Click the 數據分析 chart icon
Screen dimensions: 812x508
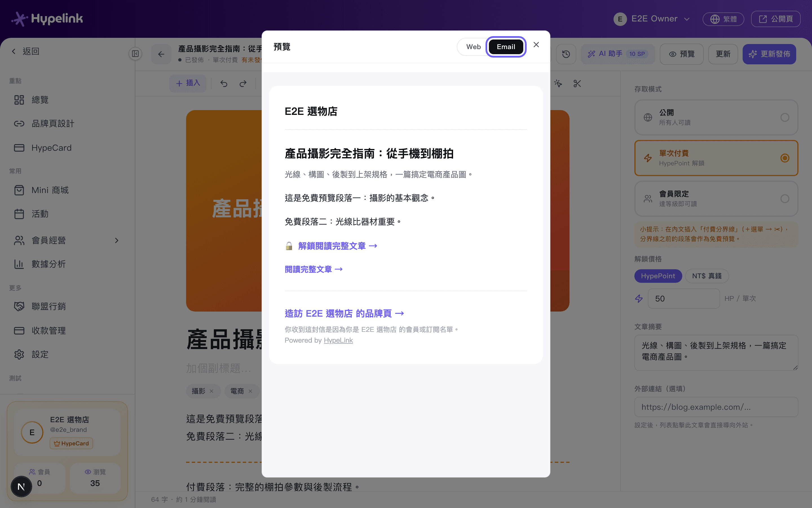point(19,264)
